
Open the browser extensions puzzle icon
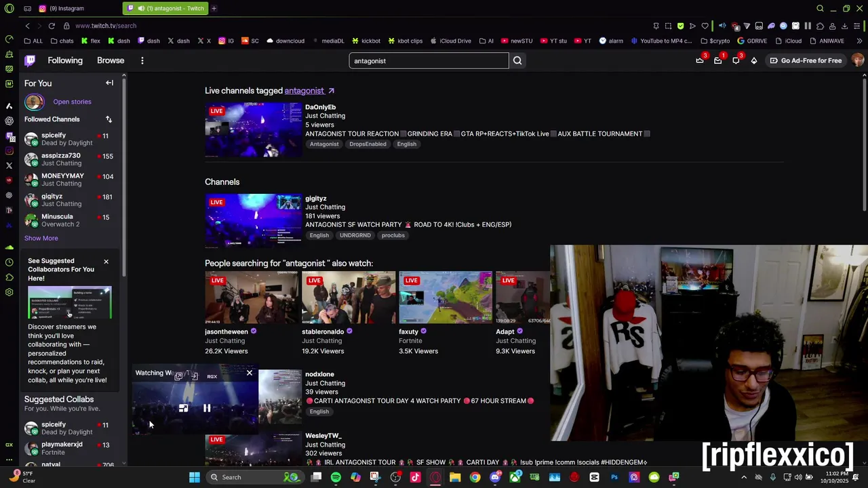pyautogui.click(x=820, y=26)
